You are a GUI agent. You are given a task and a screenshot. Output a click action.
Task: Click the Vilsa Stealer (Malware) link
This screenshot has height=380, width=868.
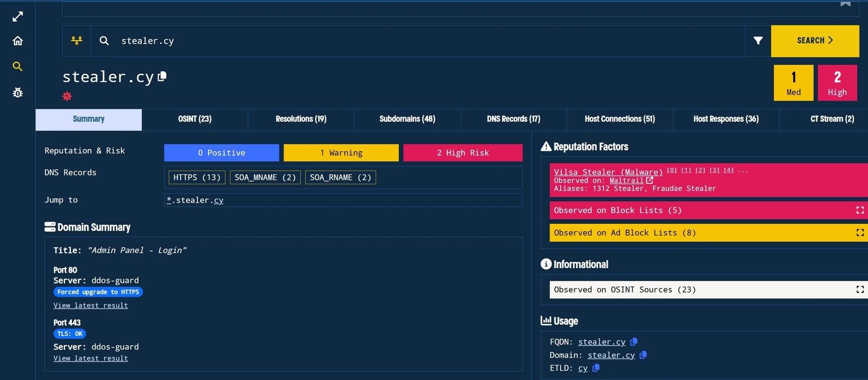coord(608,172)
